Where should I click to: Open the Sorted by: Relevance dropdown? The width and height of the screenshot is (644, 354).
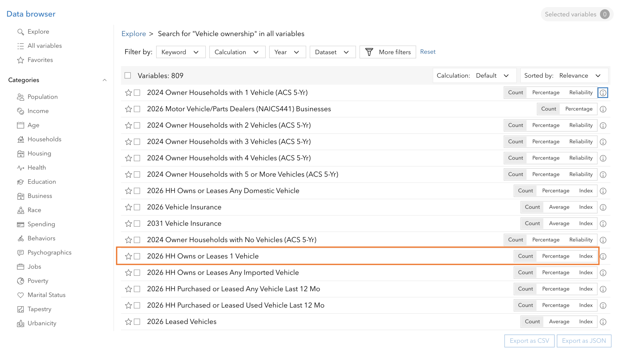click(x=564, y=75)
